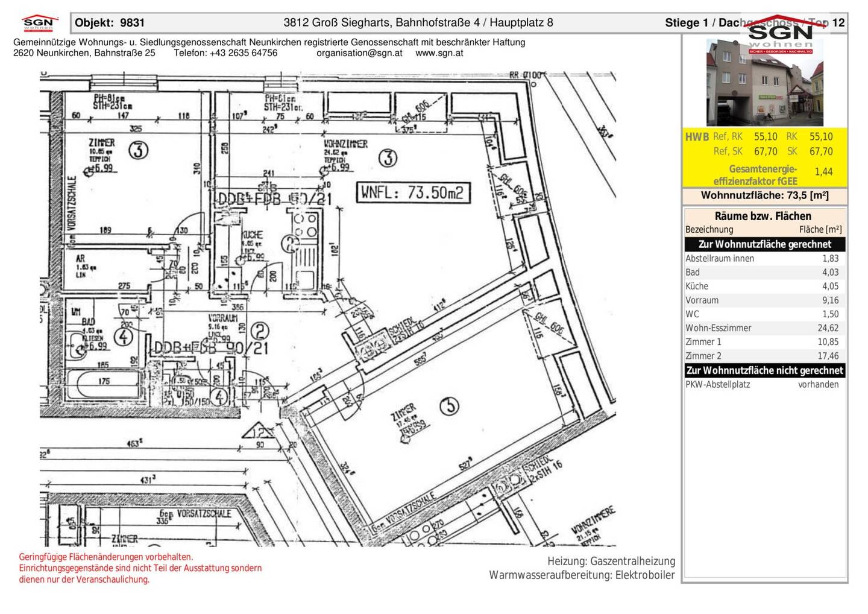The height and width of the screenshot is (614, 868).
Task: Select the 'Objekt: 9831' heading
Action: click(110, 23)
